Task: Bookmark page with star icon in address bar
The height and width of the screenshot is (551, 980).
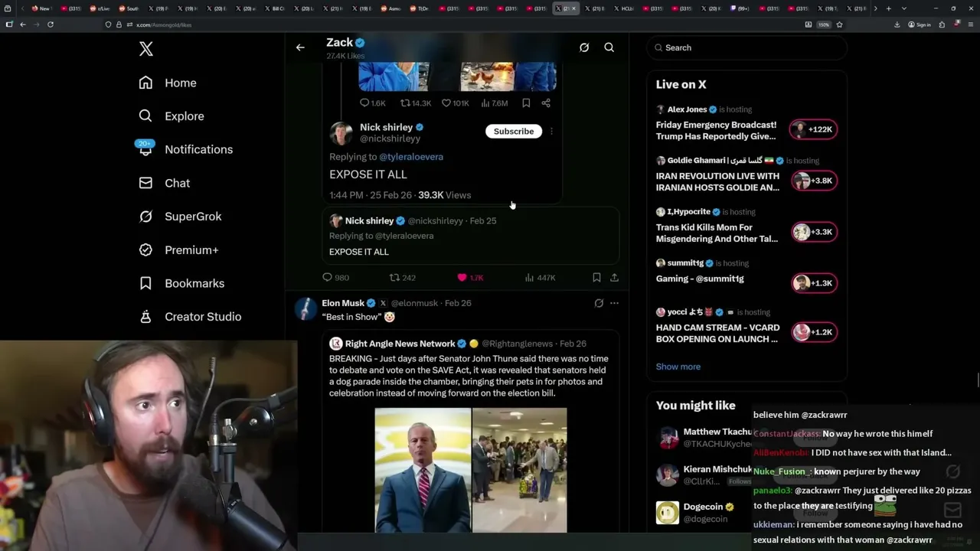Action: click(839, 24)
